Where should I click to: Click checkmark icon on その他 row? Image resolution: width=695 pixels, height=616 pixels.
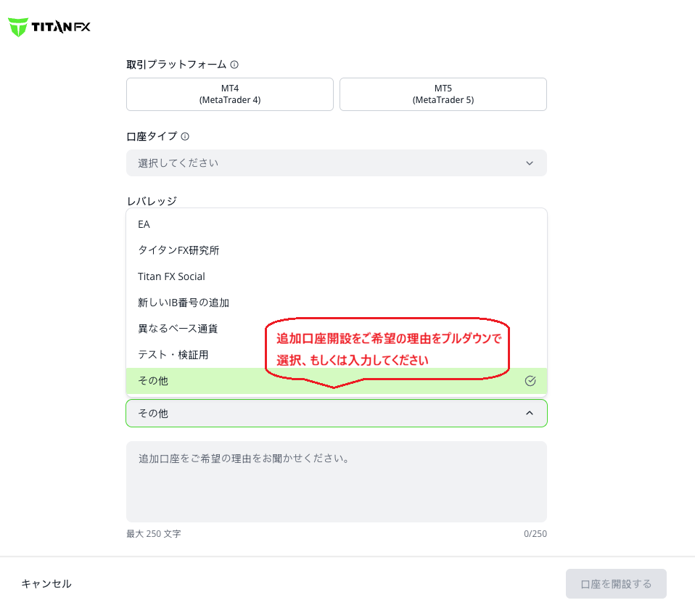pyautogui.click(x=530, y=381)
